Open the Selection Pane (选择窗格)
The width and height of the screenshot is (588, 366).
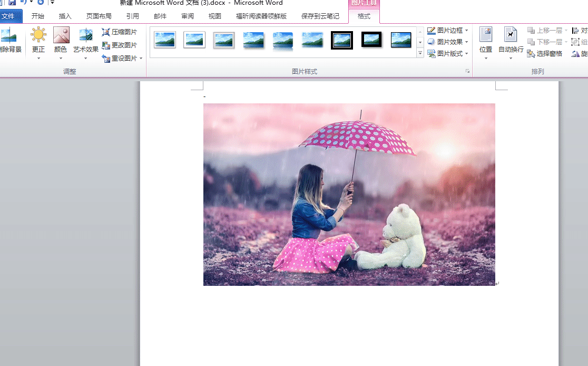[545, 54]
